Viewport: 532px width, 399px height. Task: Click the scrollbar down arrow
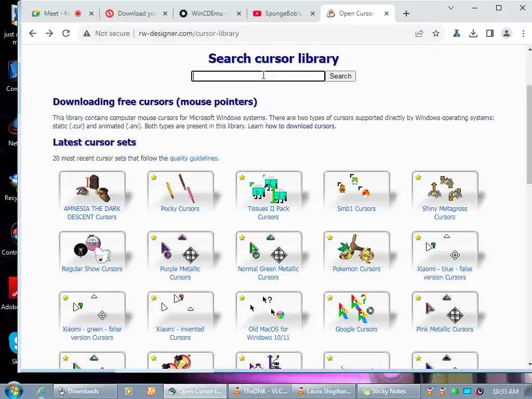[x=529, y=364]
